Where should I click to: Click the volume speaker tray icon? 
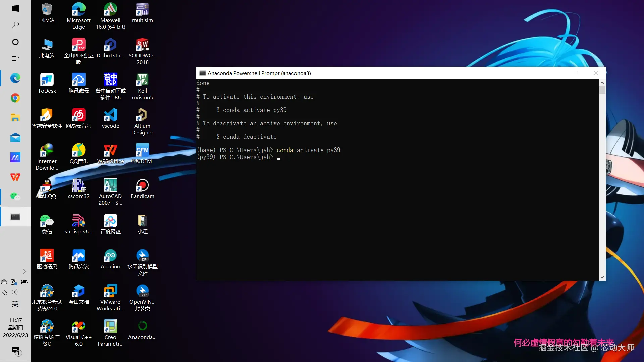[14, 292]
